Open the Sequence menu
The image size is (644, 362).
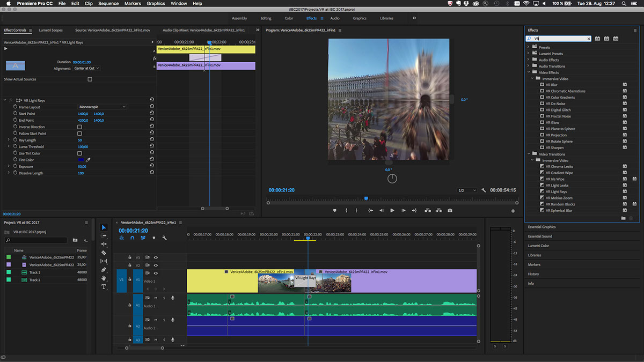[108, 4]
